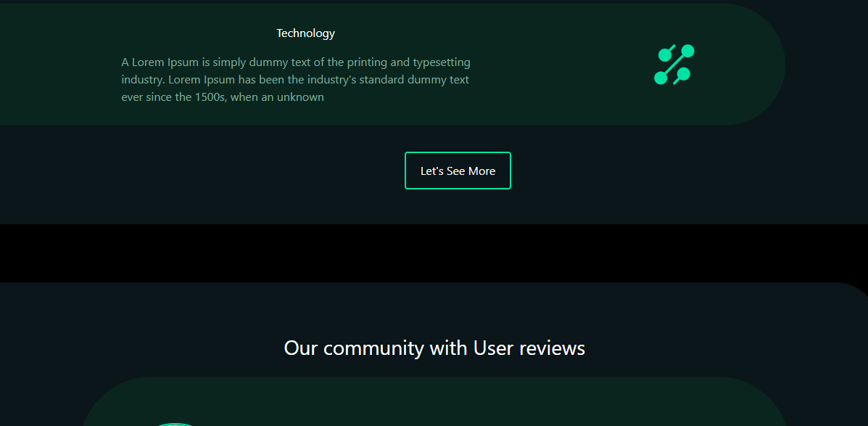The height and width of the screenshot is (426, 868).
Task: Click the Let's See More button
Action: tap(458, 171)
